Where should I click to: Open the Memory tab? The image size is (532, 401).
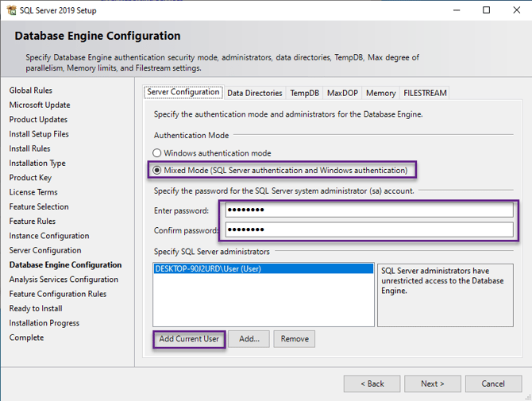[x=381, y=93]
